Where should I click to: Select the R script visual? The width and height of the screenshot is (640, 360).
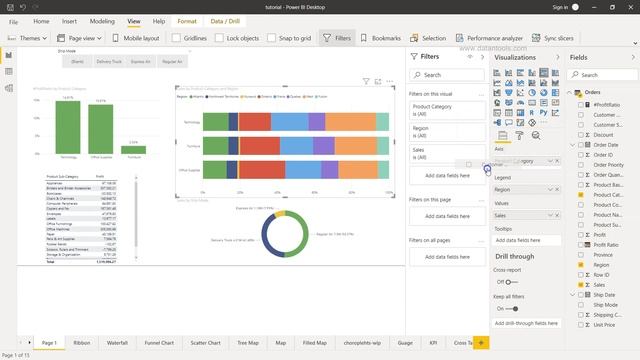coord(532,113)
